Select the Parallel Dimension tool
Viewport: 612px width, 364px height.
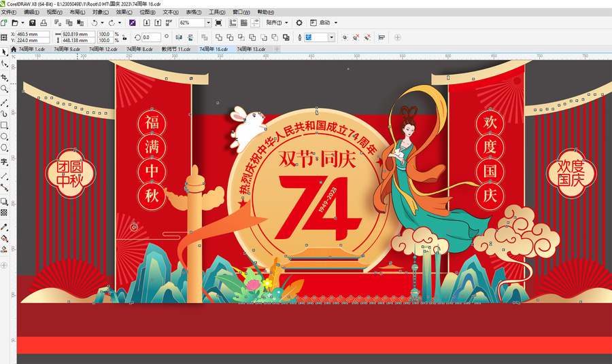tap(4, 176)
